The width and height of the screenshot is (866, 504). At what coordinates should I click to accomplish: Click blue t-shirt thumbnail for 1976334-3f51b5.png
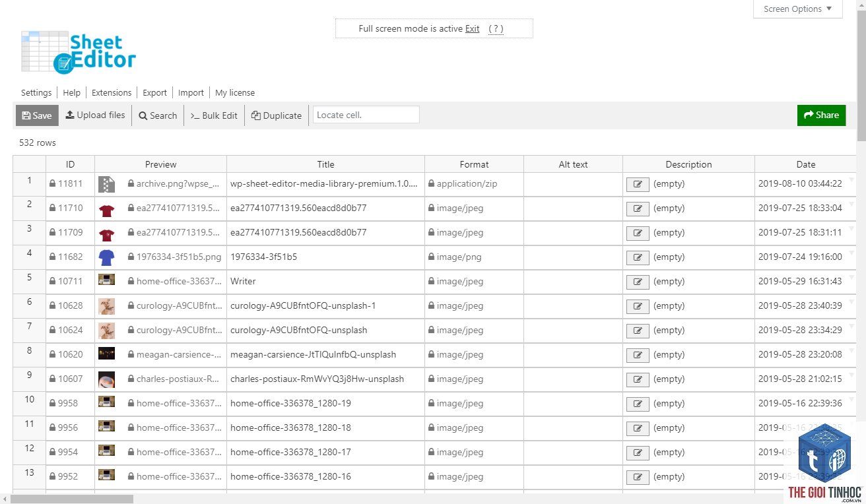click(106, 257)
